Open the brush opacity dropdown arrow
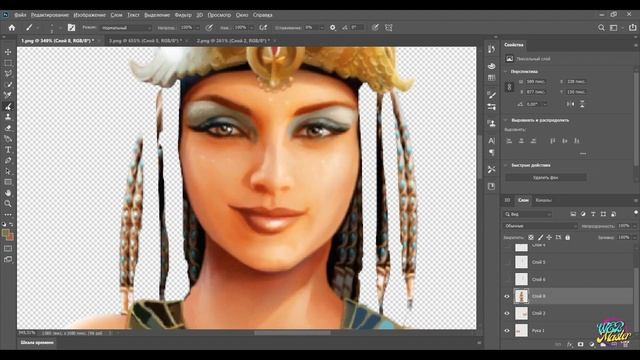 tap(197, 28)
